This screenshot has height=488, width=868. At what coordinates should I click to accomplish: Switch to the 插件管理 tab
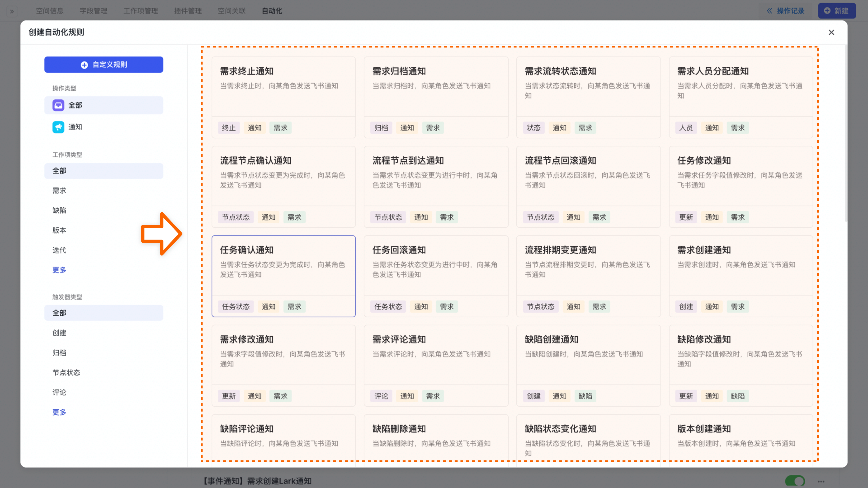(x=188, y=11)
